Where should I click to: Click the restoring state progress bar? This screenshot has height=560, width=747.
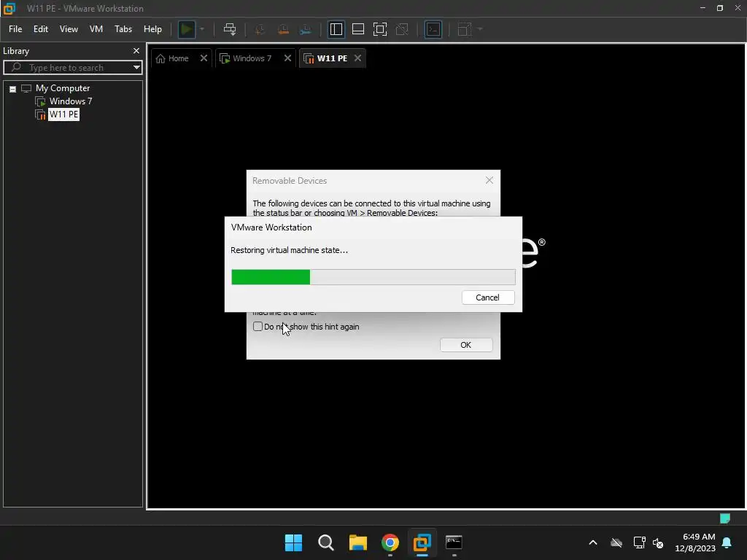coord(373,277)
